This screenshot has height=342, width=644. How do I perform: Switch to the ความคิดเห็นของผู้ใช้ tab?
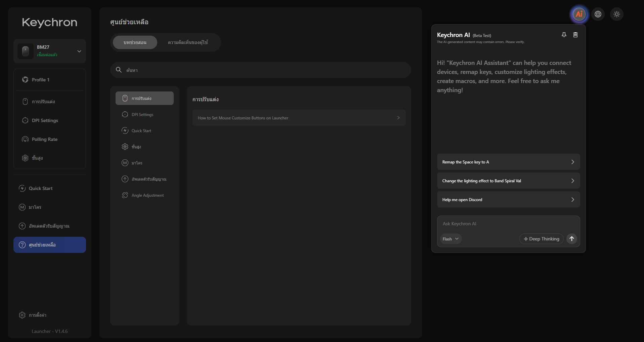pos(188,42)
